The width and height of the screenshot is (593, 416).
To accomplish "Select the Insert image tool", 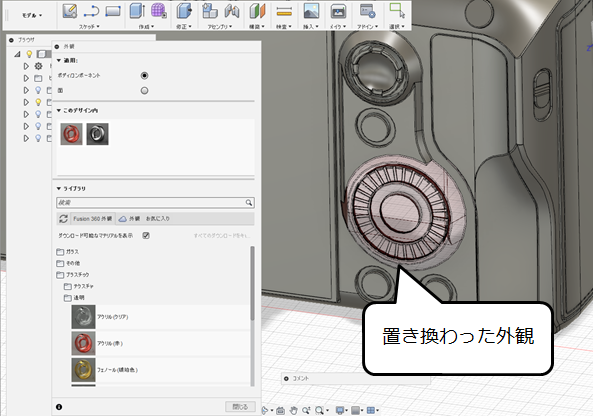I will pyautogui.click(x=311, y=11).
